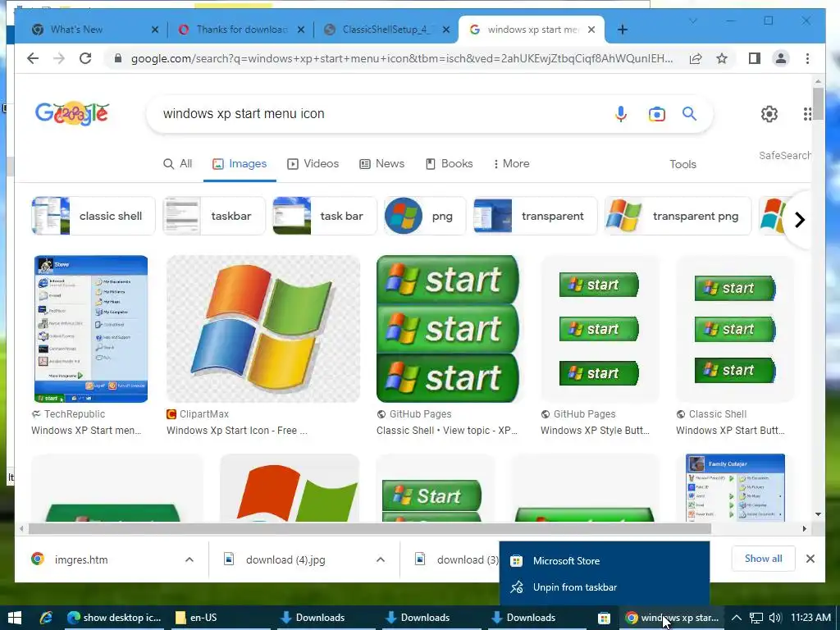Expand download (4).jpg options arrow
Screen dimensions: 840x630
(381, 559)
